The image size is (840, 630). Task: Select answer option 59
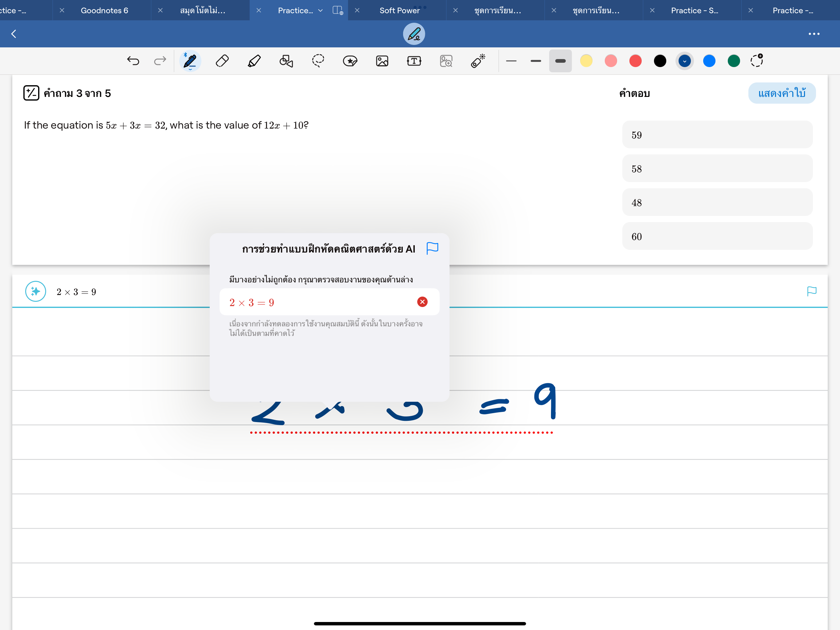(x=717, y=135)
